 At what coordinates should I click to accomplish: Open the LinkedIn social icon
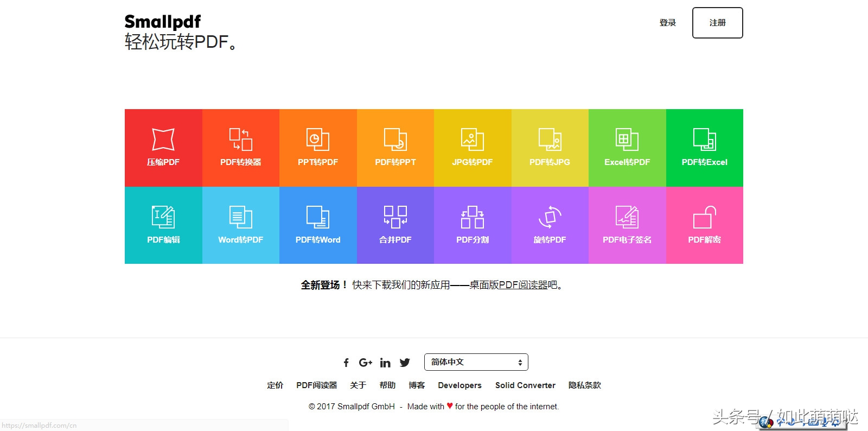[x=385, y=363]
